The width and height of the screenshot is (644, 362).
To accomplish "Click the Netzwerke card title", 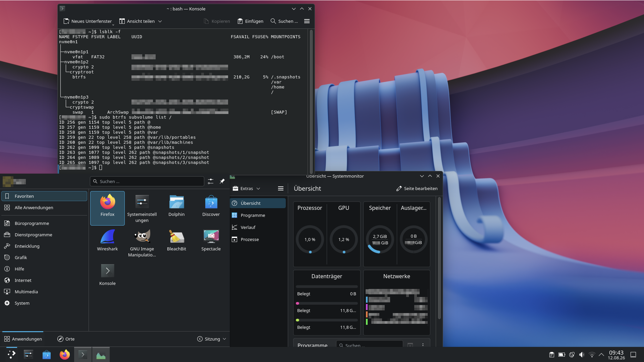I will [397, 276].
